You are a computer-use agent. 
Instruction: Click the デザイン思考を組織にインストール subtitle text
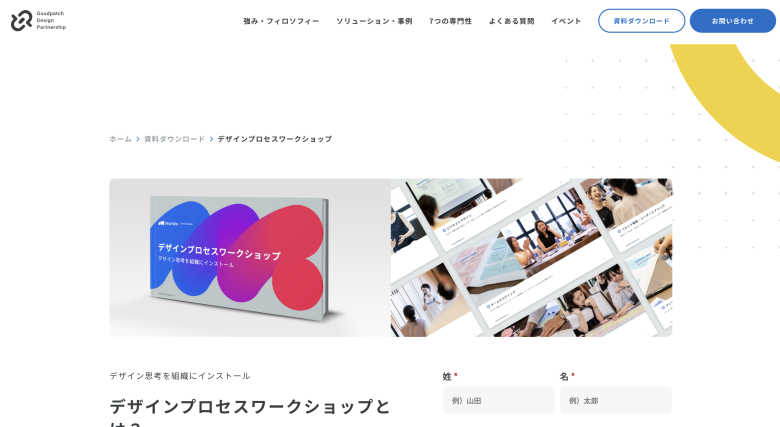point(180,376)
